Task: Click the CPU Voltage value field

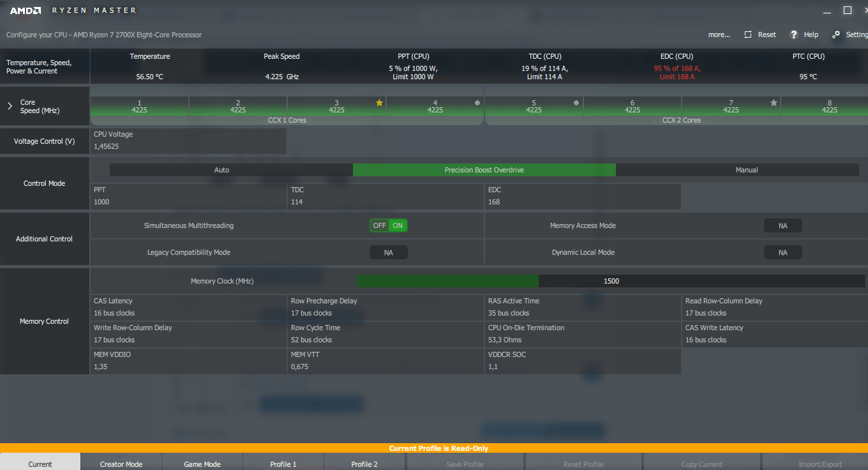Action: coord(188,140)
